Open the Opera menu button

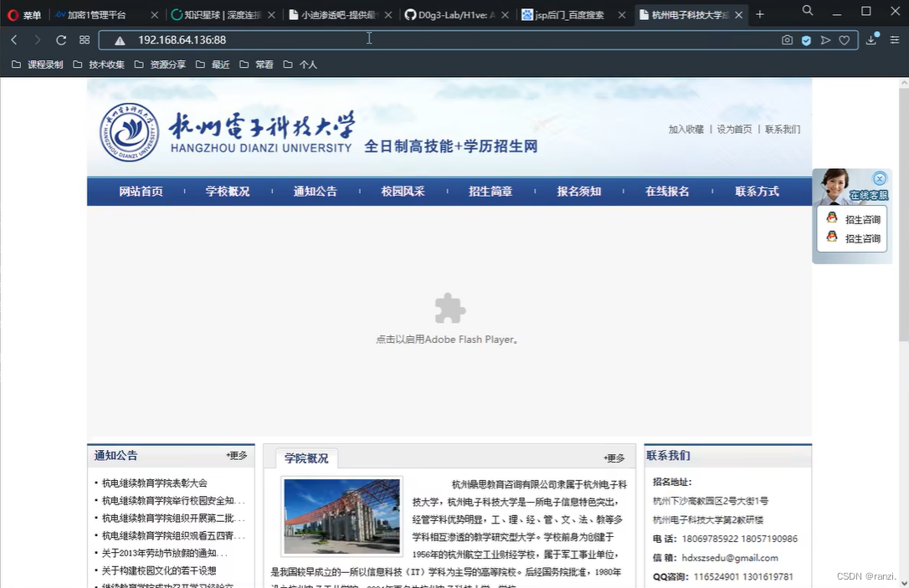24,15
